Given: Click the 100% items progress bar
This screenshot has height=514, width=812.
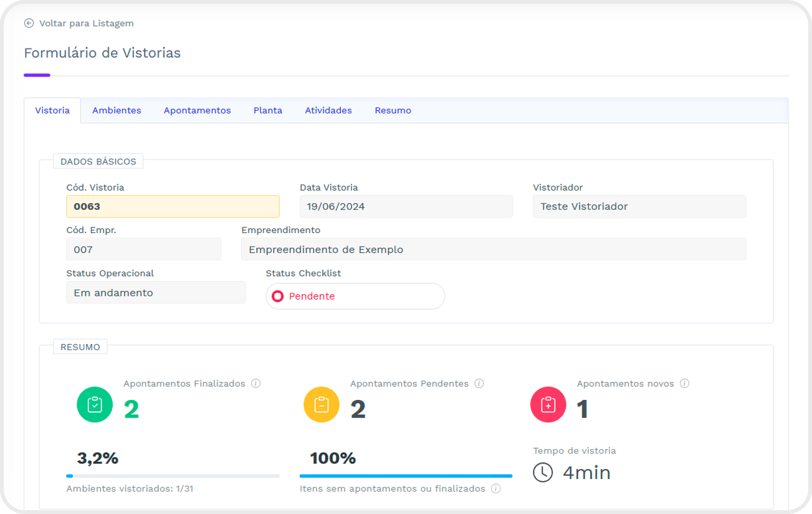Looking at the screenshot, I should click(x=406, y=476).
